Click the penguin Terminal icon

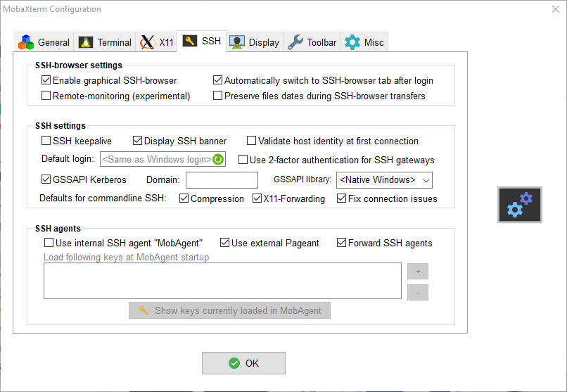click(x=86, y=42)
